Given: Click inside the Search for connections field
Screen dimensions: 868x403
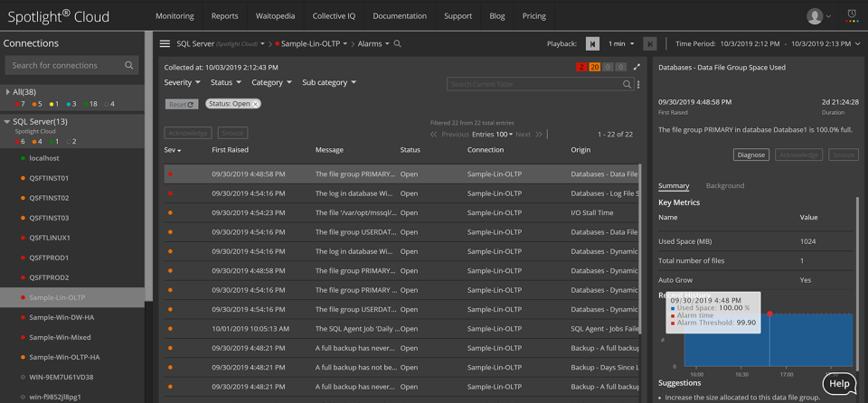Looking at the screenshot, I should click(63, 65).
